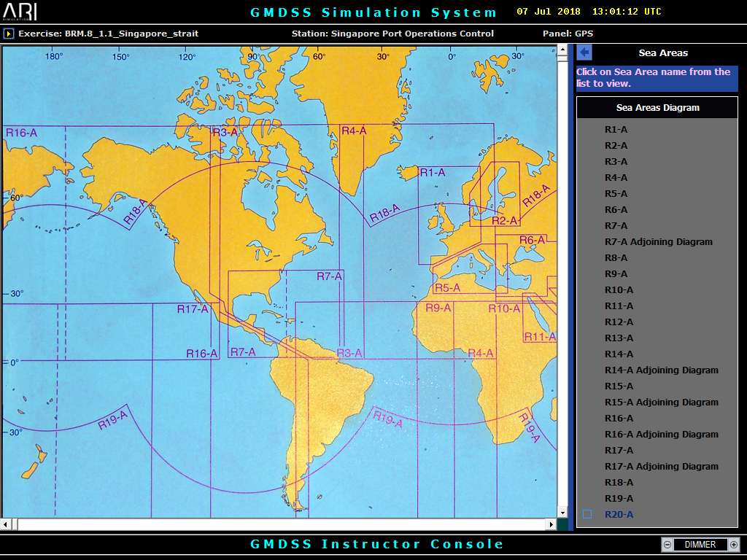Toggle the checkbox beside R20-A
This screenshot has width=747, height=560.
click(587, 514)
